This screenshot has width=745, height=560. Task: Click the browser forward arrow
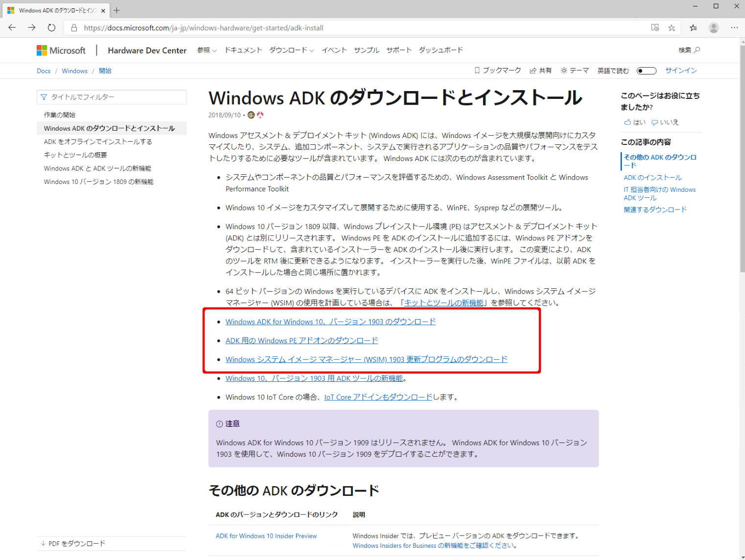point(32,27)
